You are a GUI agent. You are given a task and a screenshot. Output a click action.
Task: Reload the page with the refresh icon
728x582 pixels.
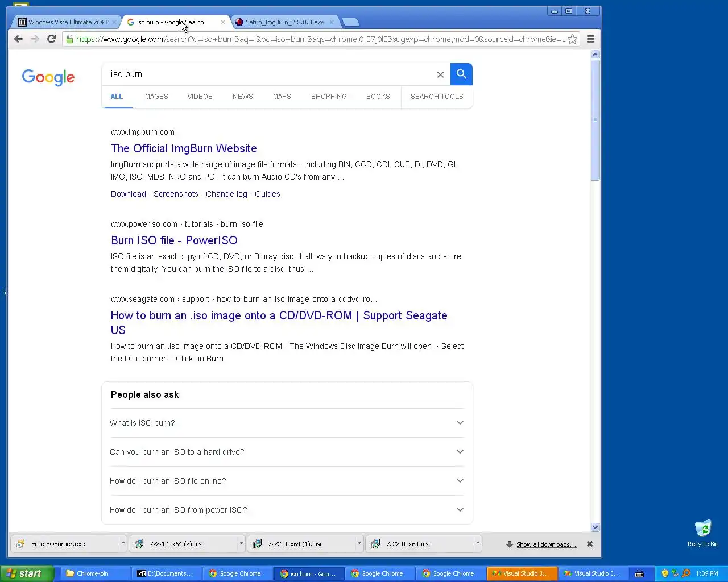pyautogui.click(x=51, y=39)
